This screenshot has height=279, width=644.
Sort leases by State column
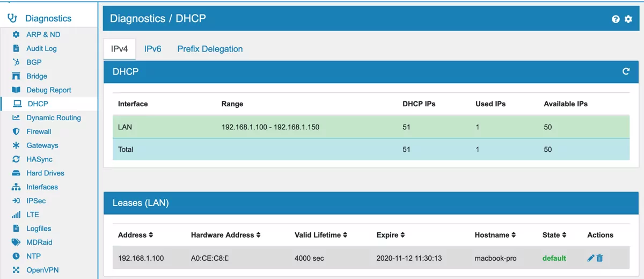click(554, 235)
